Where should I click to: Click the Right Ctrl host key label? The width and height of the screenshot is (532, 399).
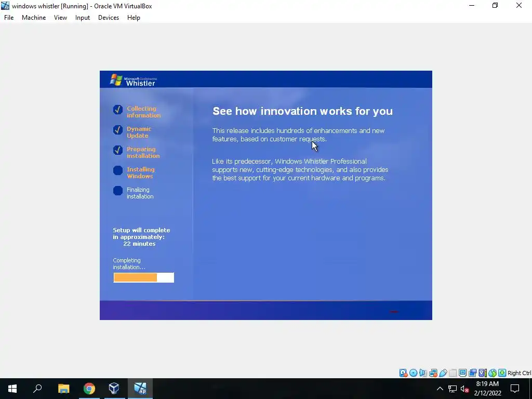(x=519, y=373)
